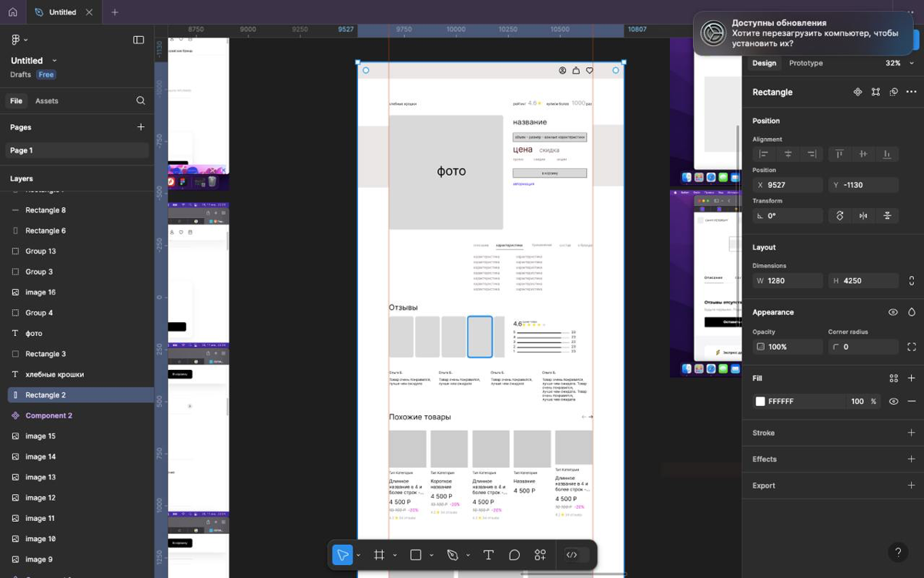Remove the FFFFFF fill with minus
Screen dimensions: 924x578
point(912,402)
